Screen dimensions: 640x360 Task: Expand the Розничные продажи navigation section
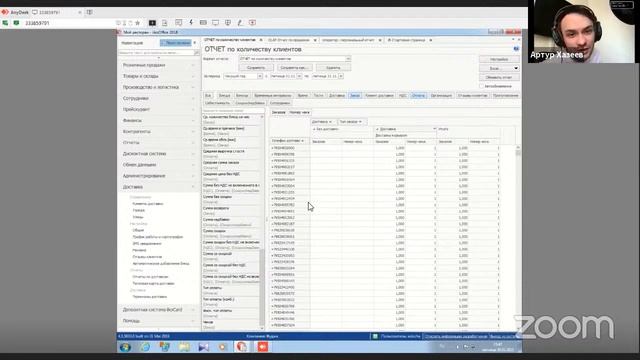(158, 65)
